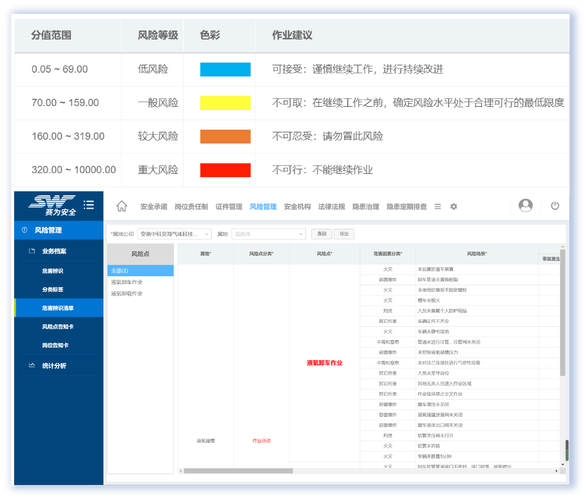Select the highlighted 风险管理 top tab
This screenshot has width=587, height=500.
pyautogui.click(x=263, y=207)
